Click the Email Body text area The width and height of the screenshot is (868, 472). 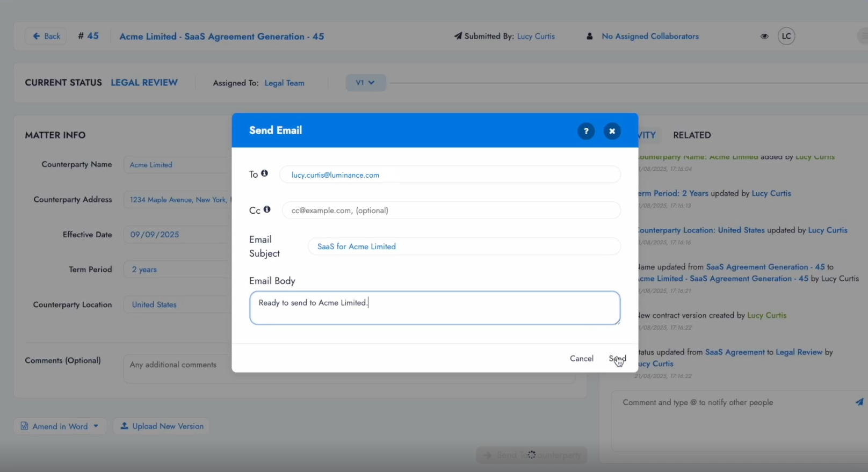point(435,308)
